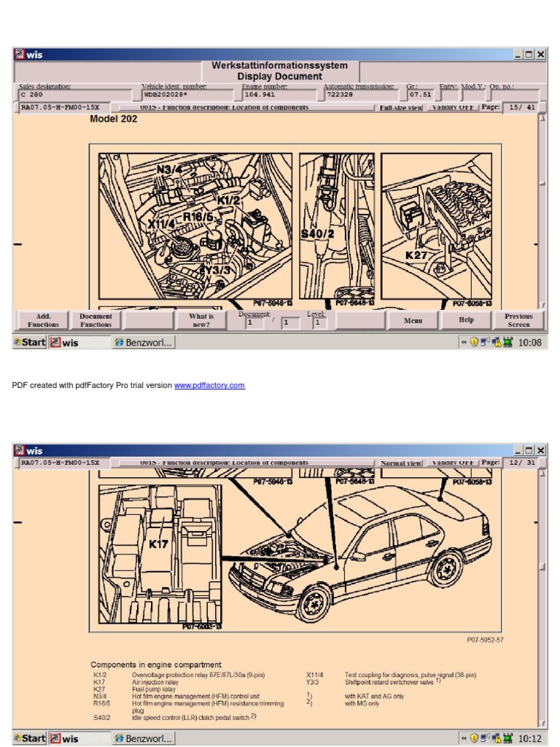Click Page field showing 15/ 41
This screenshot has height=747, width=560.
click(521, 107)
